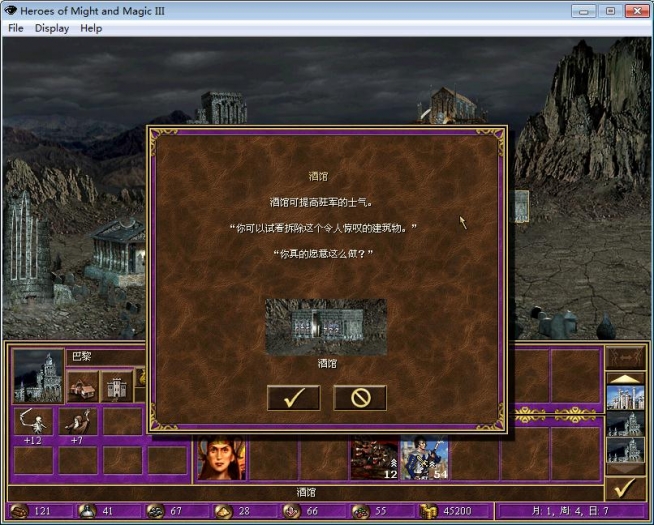Click the columned mausoleum building at left
The width and height of the screenshot is (654, 525).
pos(117,250)
